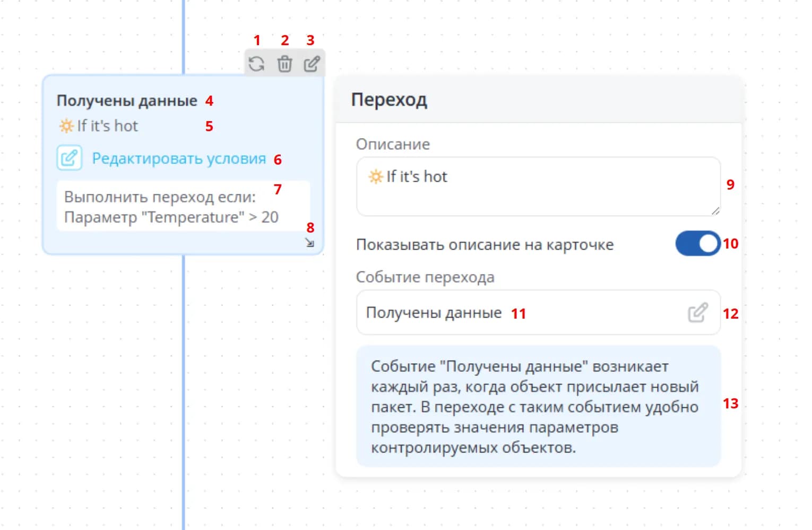Open transition editing via the pencil icon above the card
812x530 pixels.
click(x=312, y=64)
